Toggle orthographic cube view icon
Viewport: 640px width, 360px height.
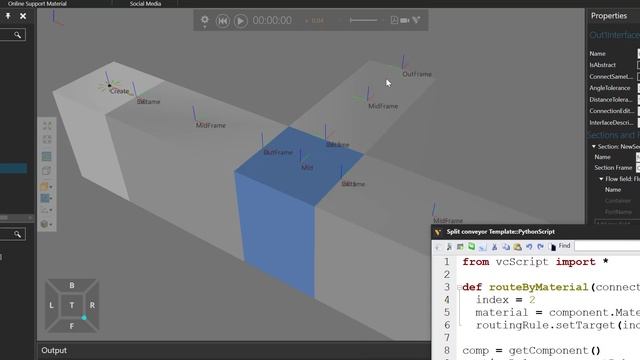(46, 171)
